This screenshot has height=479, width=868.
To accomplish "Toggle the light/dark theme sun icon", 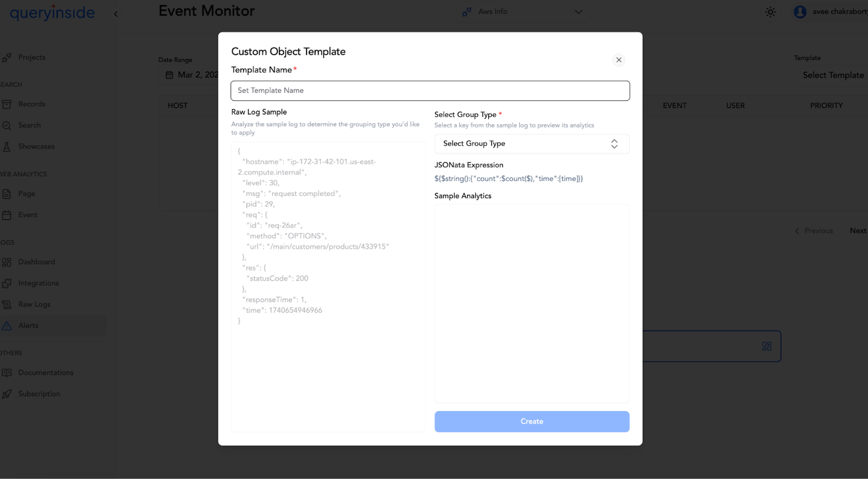I will click(770, 12).
